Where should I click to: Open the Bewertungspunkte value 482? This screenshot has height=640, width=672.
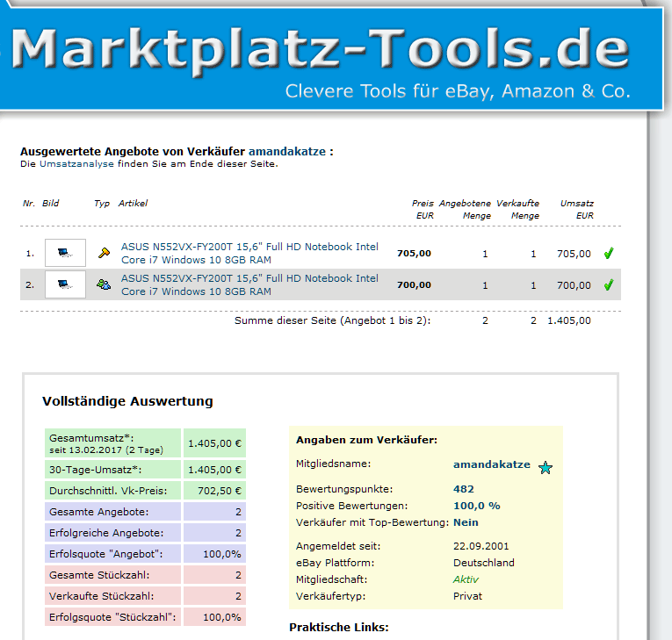click(463, 489)
